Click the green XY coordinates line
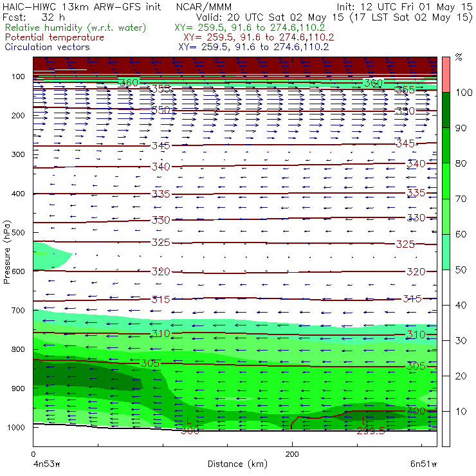Image resolution: width=476 pixels, height=476 pixels. (x=250, y=28)
